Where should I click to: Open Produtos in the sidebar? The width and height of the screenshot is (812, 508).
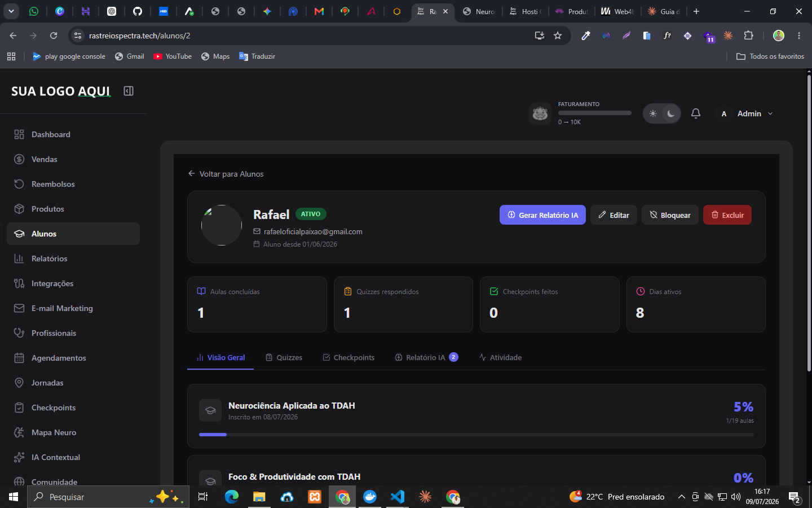tap(73, 209)
